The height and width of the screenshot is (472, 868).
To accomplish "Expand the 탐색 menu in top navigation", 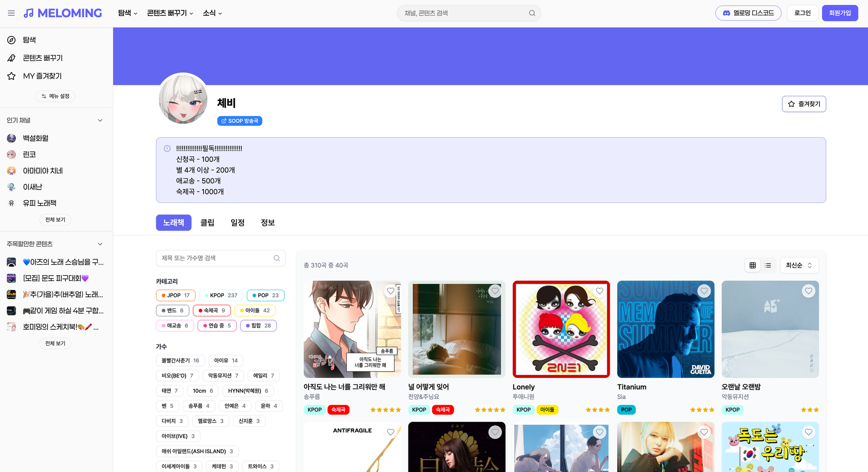I will point(128,13).
